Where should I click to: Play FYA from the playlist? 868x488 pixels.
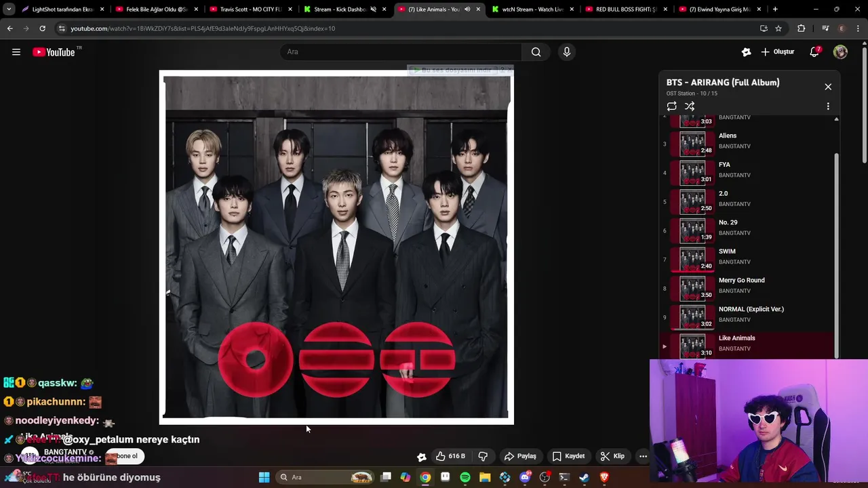[747, 172]
